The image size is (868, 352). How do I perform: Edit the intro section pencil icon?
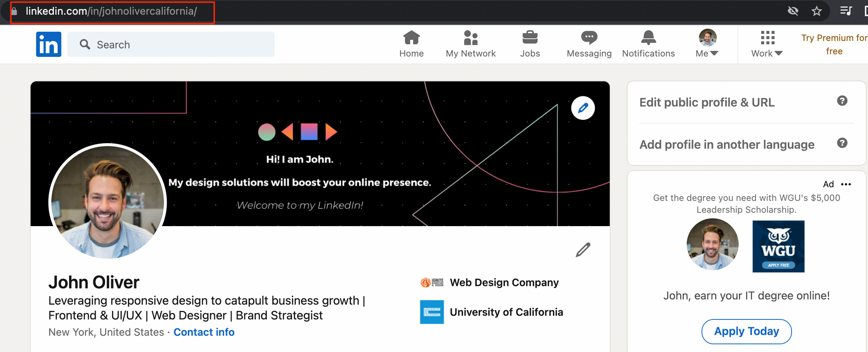(583, 250)
